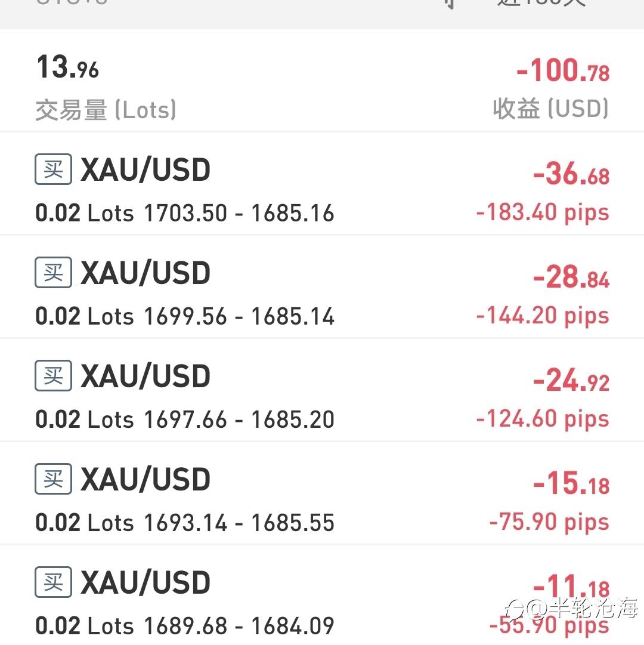644x645 pixels.
Task: Open the date range filter at the top right
Action: coord(540,4)
